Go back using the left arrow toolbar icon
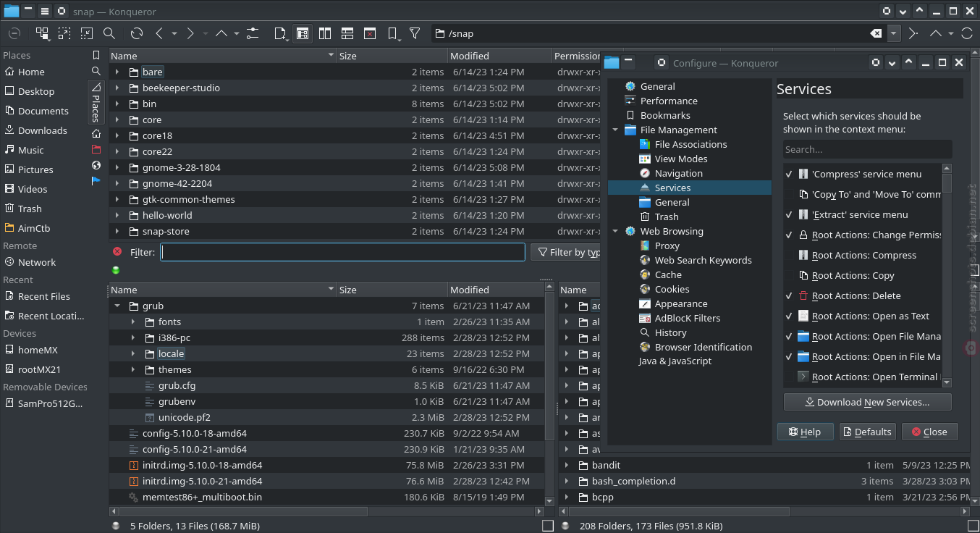The image size is (980, 533). pos(159,33)
